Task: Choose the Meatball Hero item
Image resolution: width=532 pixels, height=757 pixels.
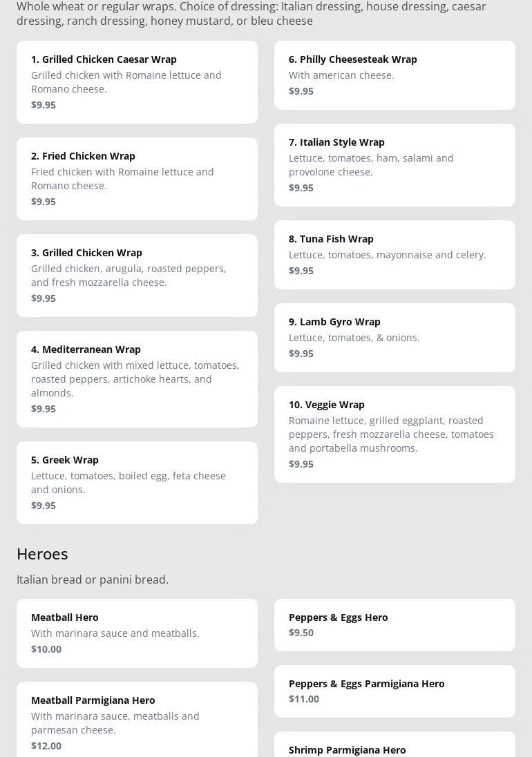Action: (x=137, y=633)
